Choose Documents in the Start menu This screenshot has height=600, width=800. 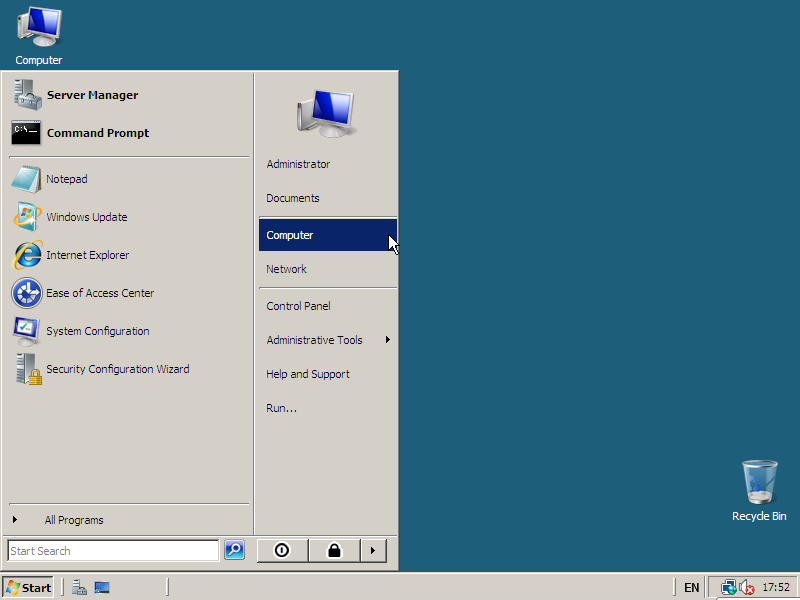pyautogui.click(x=293, y=198)
